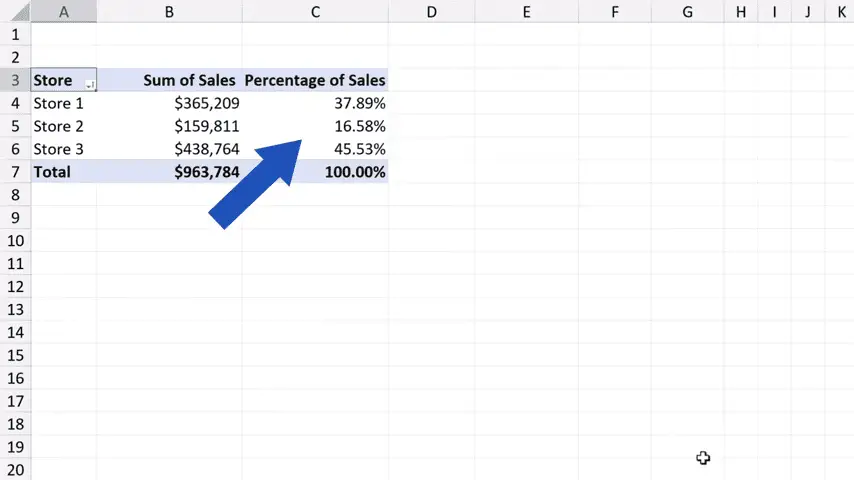854x480 pixels.
Task: Select column A via its header
Action: point(64,12)
